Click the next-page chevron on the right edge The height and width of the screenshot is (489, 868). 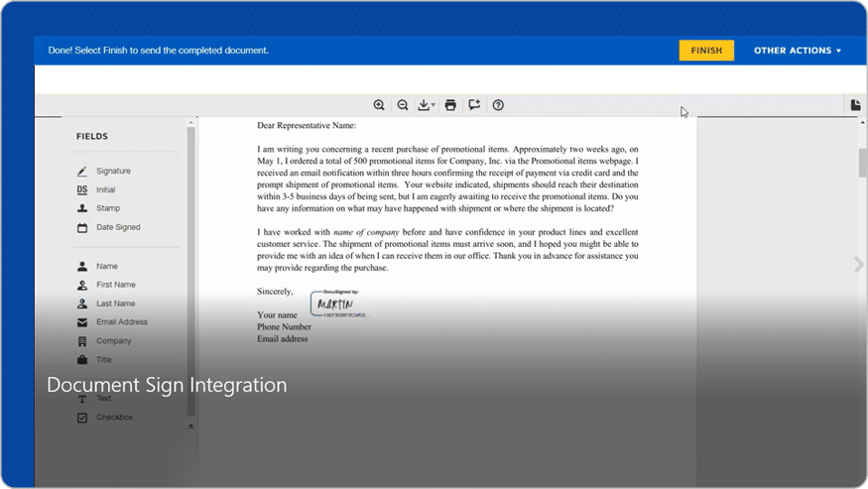[x=858, y=265]
